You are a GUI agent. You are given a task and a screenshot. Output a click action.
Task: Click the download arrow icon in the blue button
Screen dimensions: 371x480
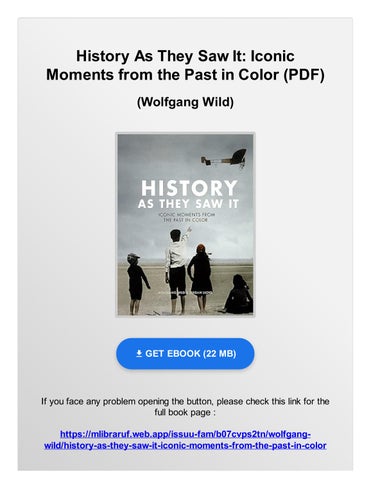tap(139, 353)
